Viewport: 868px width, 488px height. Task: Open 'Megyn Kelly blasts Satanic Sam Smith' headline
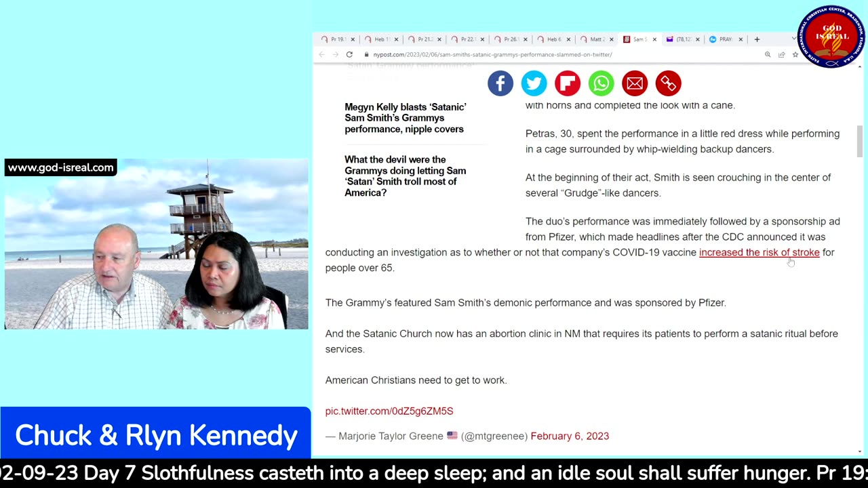(x=406, y=118)
